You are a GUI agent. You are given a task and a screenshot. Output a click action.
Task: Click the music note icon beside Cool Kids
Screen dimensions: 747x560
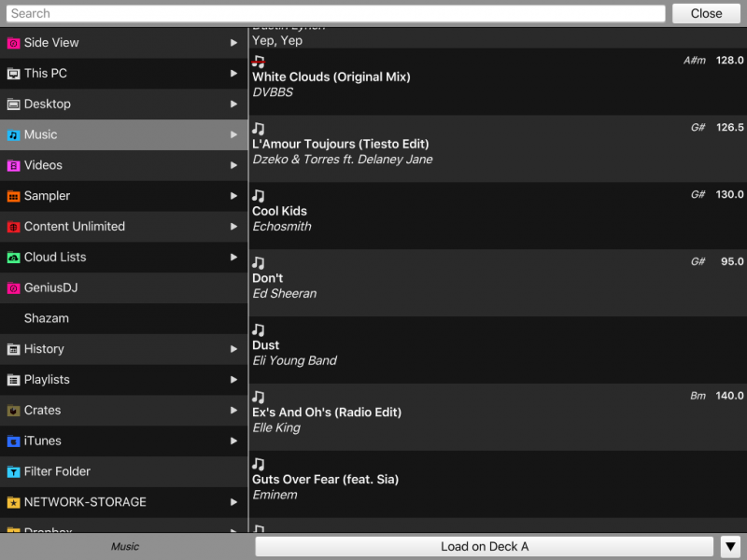point(259,196)
